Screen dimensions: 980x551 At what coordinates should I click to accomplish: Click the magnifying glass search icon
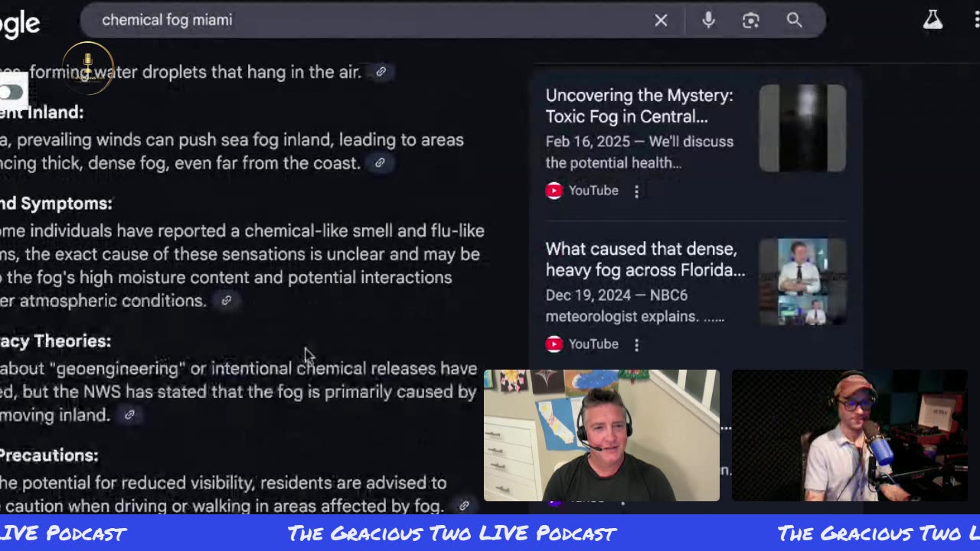(x=794, y=21)
